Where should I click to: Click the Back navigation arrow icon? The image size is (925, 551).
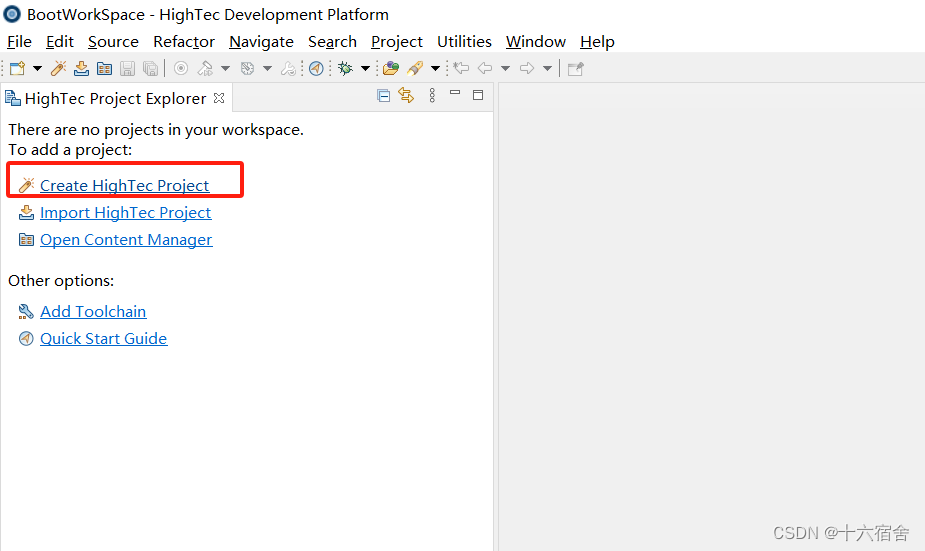[x=485, y=68]
